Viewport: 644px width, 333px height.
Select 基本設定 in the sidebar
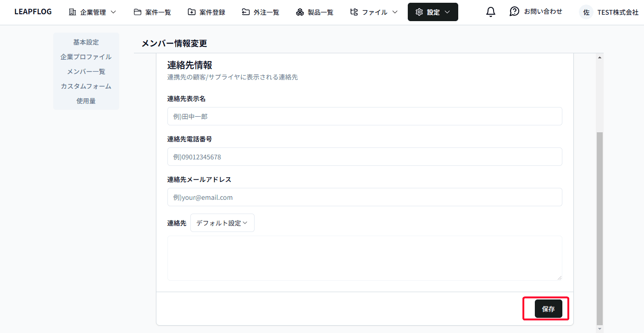tap(86, 42)
